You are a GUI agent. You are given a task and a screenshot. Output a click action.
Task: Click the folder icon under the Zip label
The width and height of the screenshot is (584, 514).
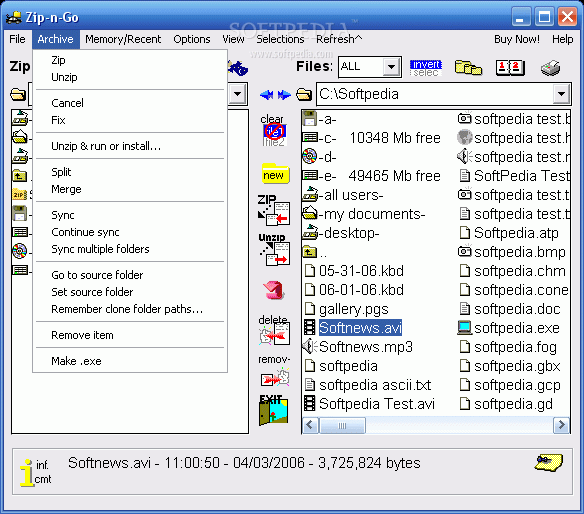(x=18, y=95)
